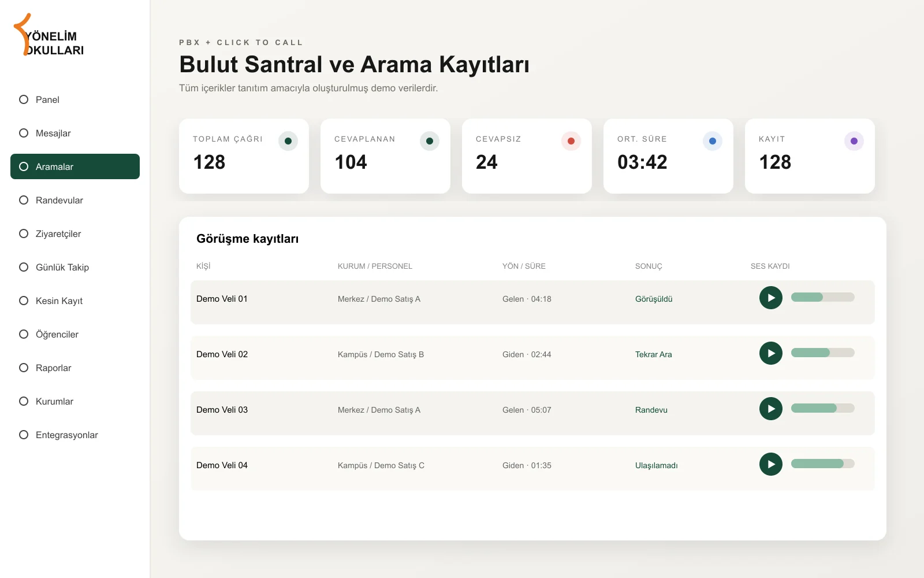Click the red dot on Cevapsız card
This screenshot has height=578, width=924.
[x=571, y=141]
